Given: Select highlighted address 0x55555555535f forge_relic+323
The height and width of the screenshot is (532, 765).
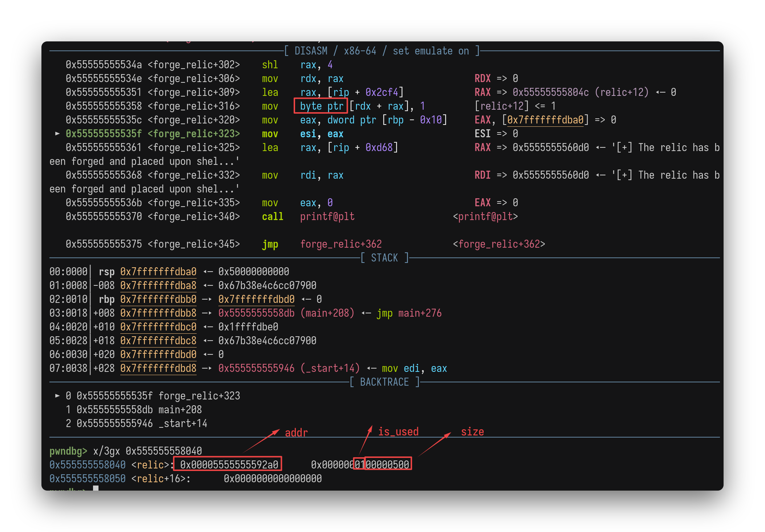Looking at the screenshot, I should 153,134.
